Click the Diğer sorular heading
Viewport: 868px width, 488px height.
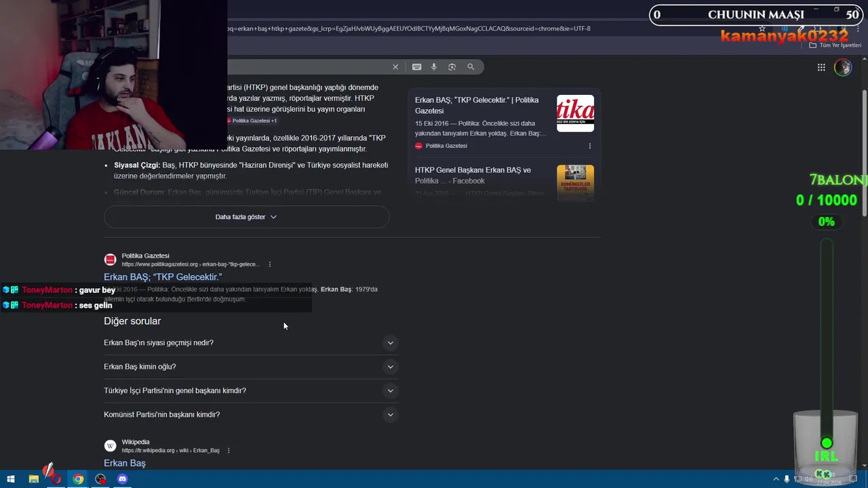click(x=132, y=321)
